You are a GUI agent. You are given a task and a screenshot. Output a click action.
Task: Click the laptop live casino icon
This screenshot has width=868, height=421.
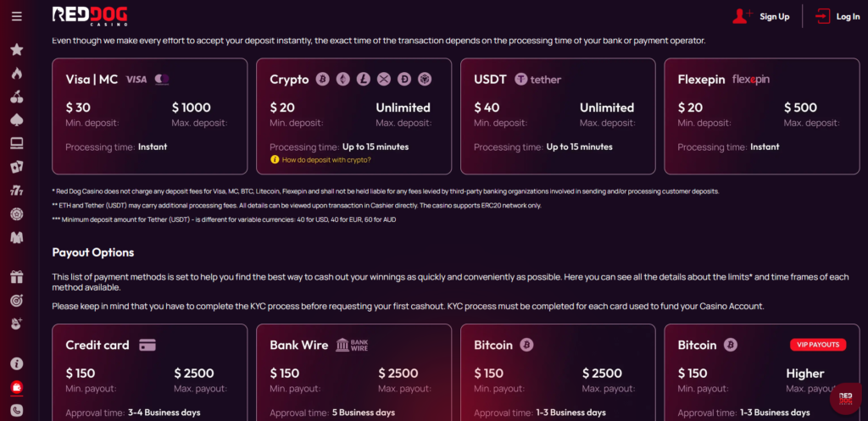tap(17, 144)
